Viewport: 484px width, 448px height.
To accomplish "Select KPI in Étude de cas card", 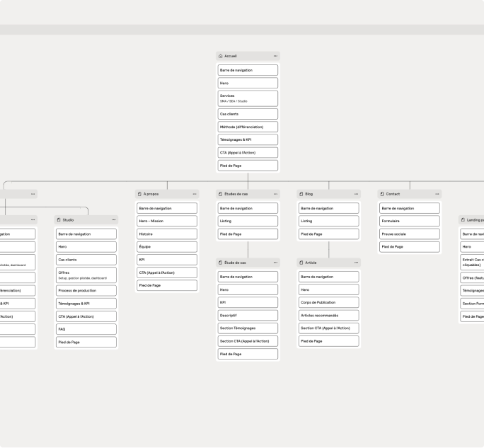I will tap(248, 302).
